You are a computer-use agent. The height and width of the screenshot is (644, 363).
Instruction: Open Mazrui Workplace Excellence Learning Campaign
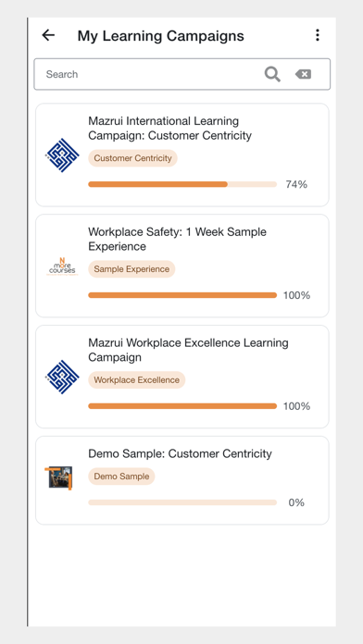point(188,350)
